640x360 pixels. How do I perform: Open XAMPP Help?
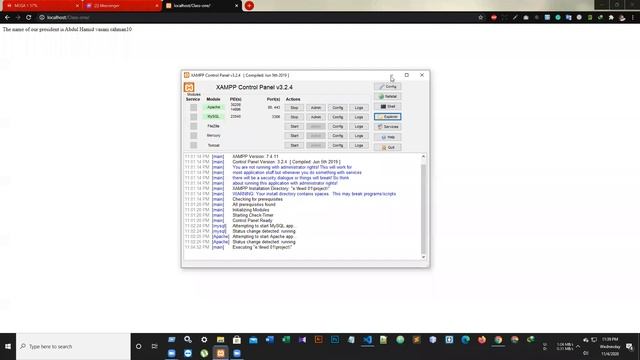click(387, 137)
